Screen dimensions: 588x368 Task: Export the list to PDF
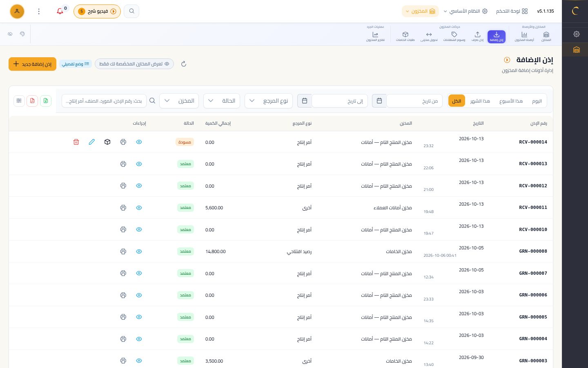[32, 101]
